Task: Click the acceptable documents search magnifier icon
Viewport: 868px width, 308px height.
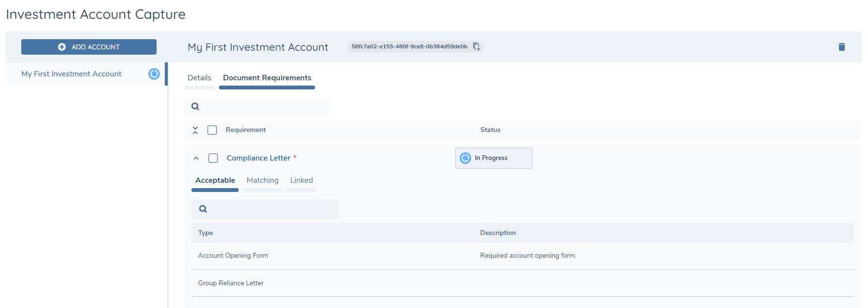Action: tap(203, 209)
